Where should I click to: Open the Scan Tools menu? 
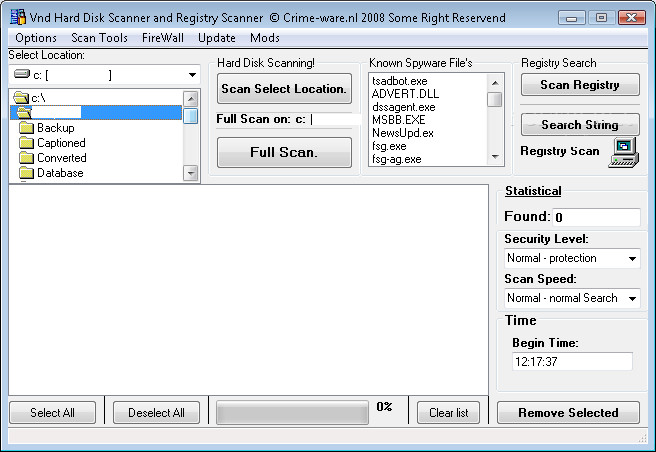click(x=99, y=38)
